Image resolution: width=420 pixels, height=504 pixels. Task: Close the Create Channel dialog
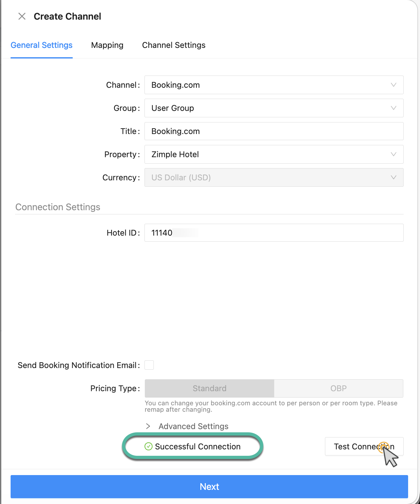click(x=22, y=16)
